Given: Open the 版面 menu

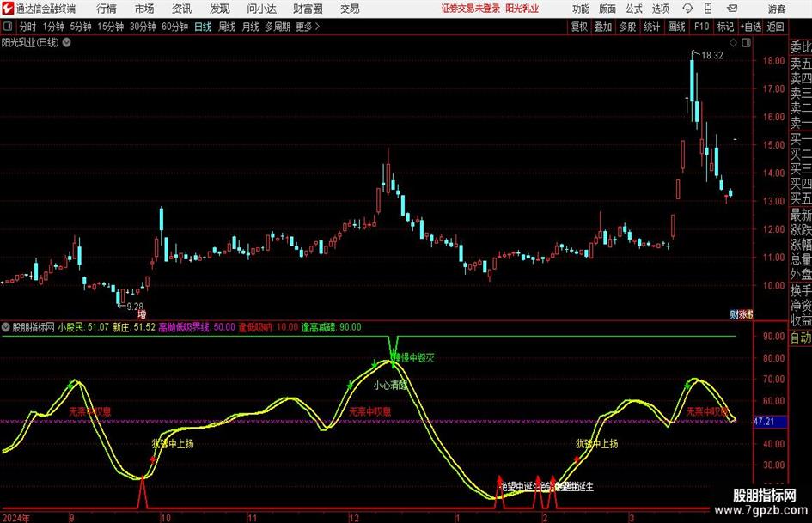Looking at the screenshot, I should coord(607,9).
